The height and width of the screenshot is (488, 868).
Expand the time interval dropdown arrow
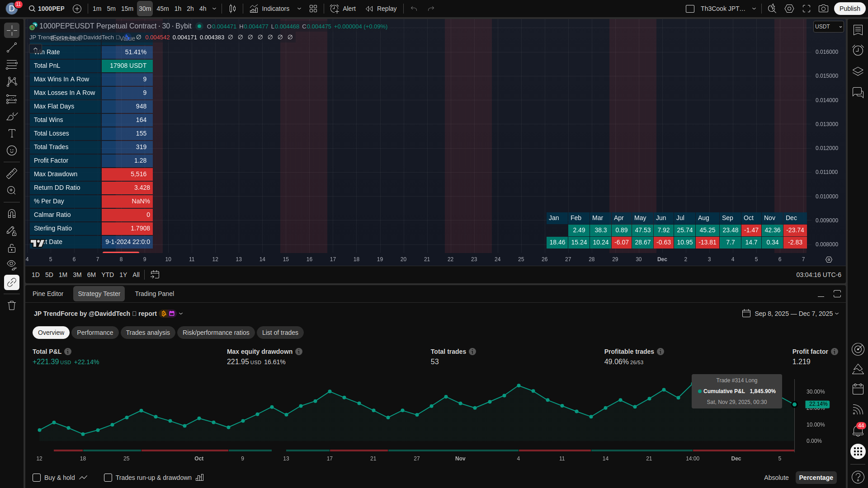click(214, 9)
